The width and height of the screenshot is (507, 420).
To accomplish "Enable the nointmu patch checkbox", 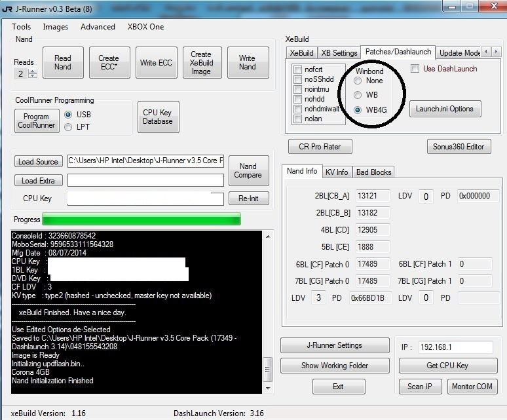I will (x=297, y=89).
